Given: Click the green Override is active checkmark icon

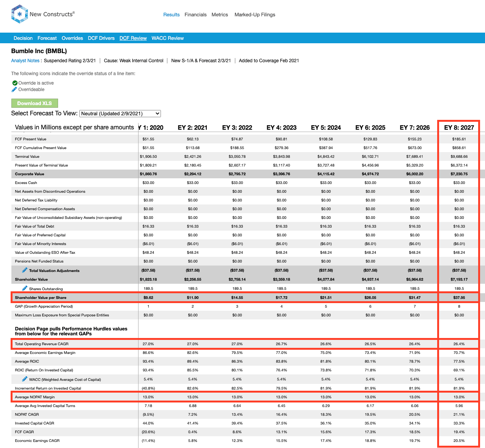Looking at the screenshot, I should (15, 83).
